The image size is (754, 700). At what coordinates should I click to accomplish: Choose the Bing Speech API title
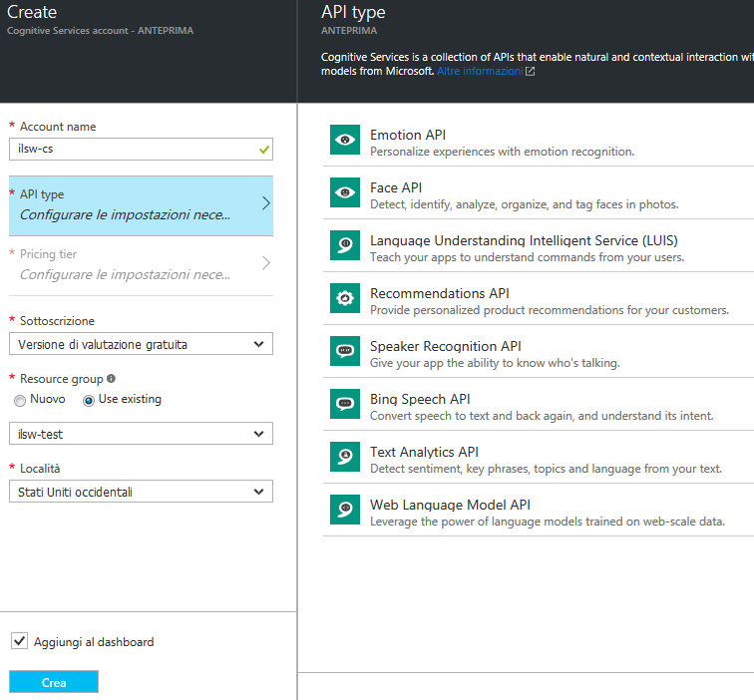[420, 399]
